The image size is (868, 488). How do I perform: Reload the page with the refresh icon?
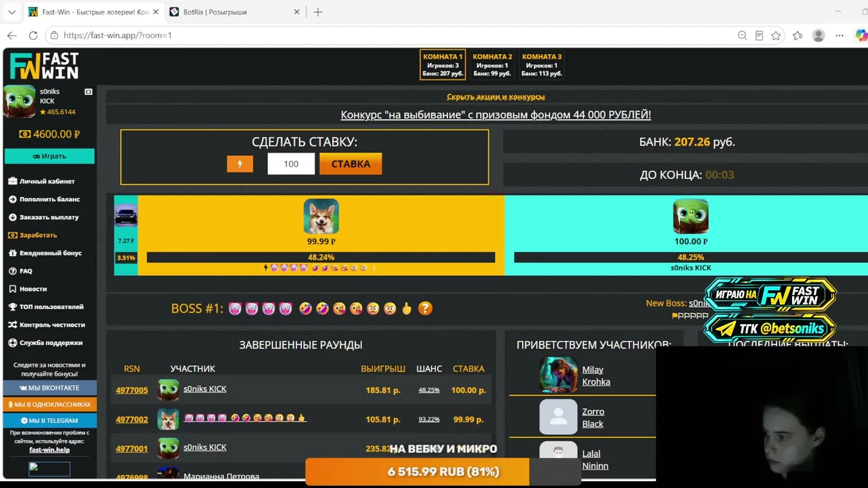pyautogui.click(x=33, y=35)
